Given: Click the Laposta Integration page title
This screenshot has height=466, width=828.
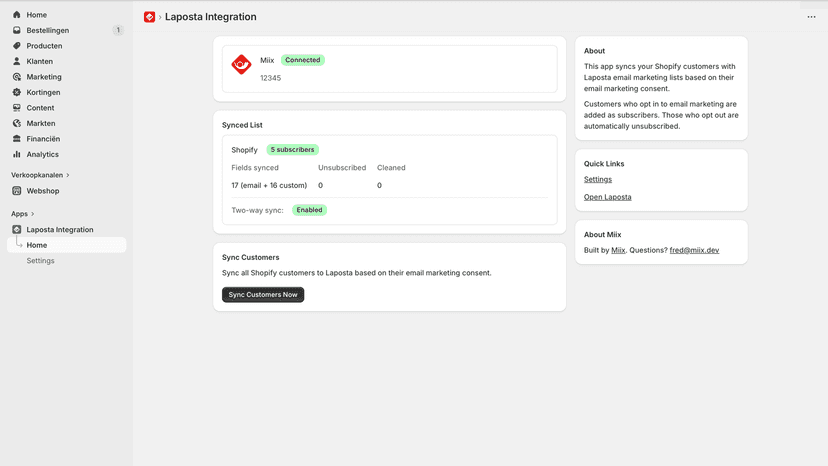Looking at the screenshot, I should [x=211, y=17].
